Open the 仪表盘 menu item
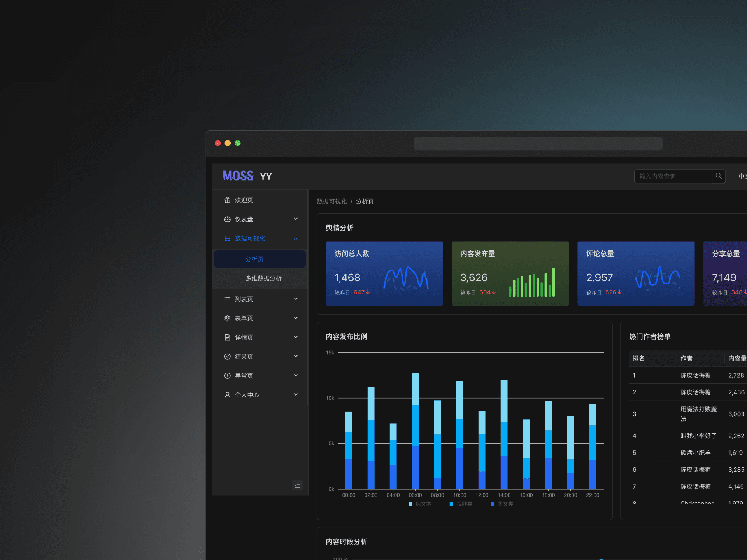747x560 pixels. pyautogui.click(x=260, y=219)
